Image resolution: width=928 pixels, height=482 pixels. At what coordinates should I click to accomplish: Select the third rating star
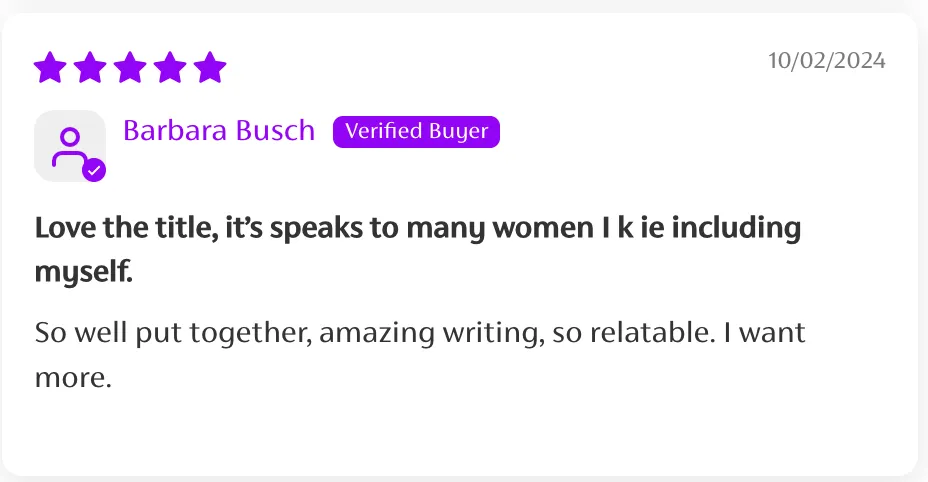click(x=130, y=68)
